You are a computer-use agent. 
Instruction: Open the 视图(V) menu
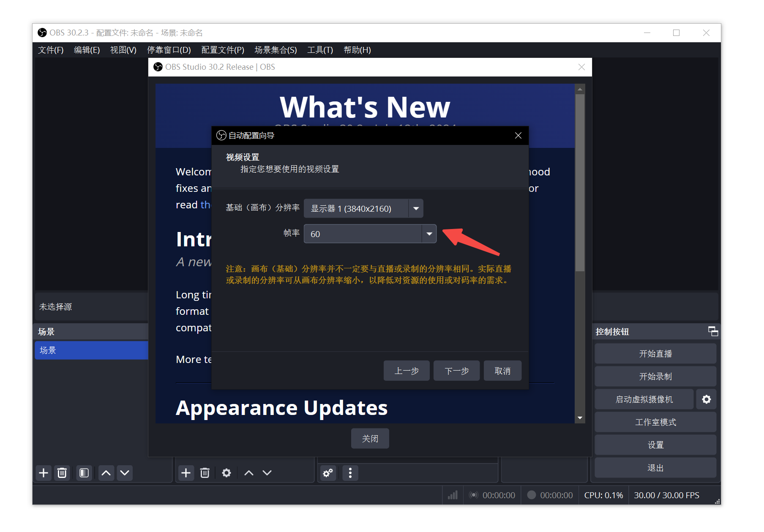pyautogui.click(x=123, y=50)
